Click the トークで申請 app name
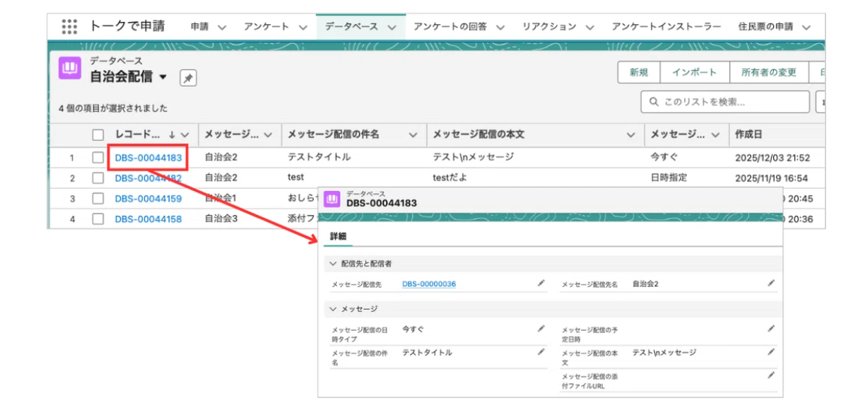 127,26
